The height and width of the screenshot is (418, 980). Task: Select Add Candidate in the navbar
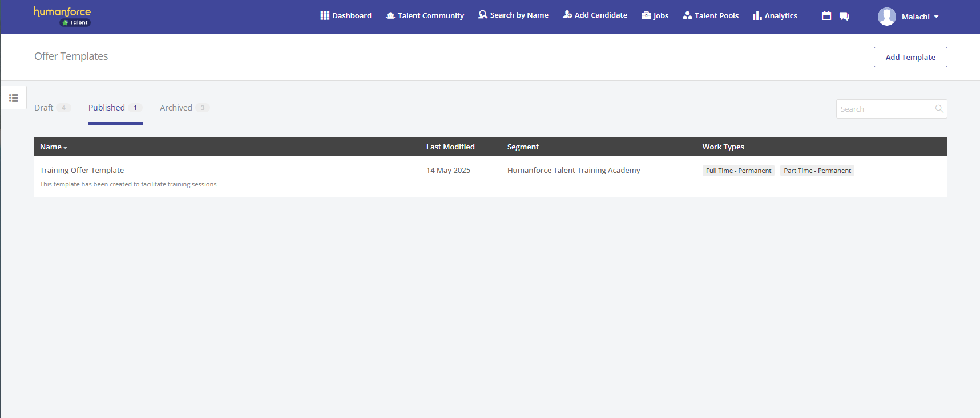tap(595, 15)
